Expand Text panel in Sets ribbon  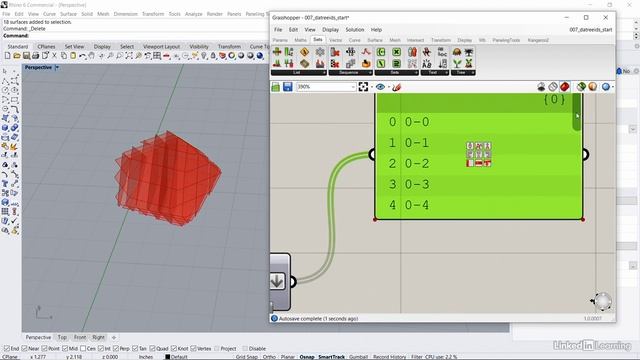click(x=447, y=73)
